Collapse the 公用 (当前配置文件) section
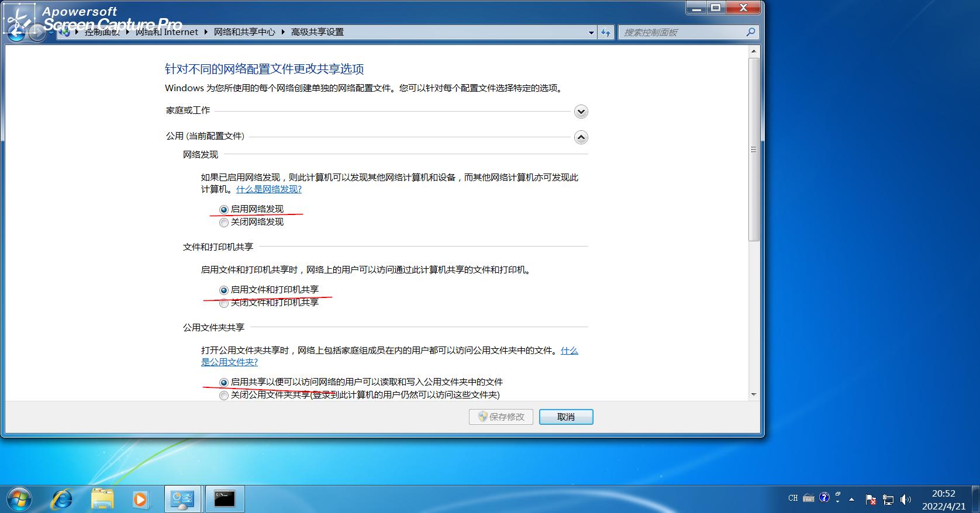Image resolution: width=980 pixels, height=513 pixels. 581,137
